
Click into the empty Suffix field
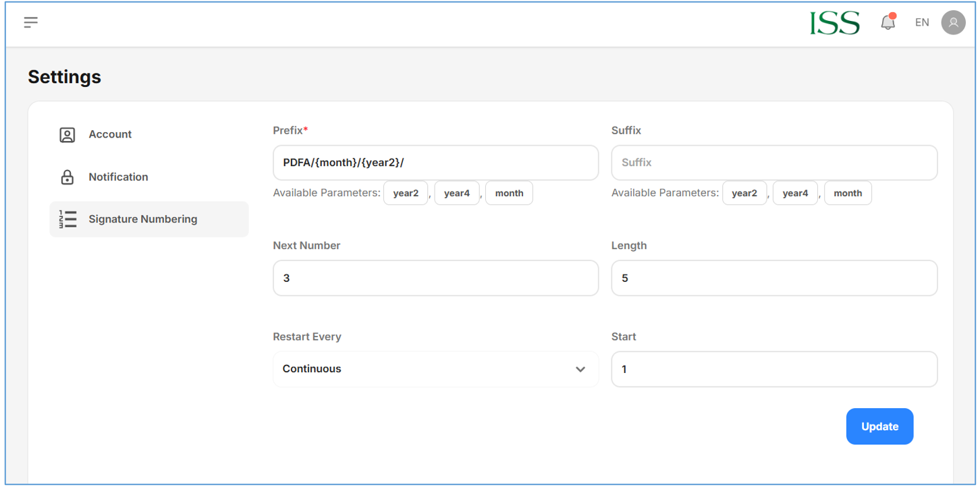(774, 163)
